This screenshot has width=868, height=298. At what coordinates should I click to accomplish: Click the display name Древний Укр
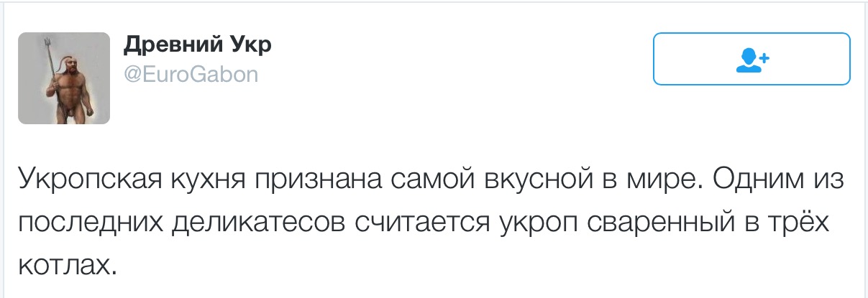[198, 45]
